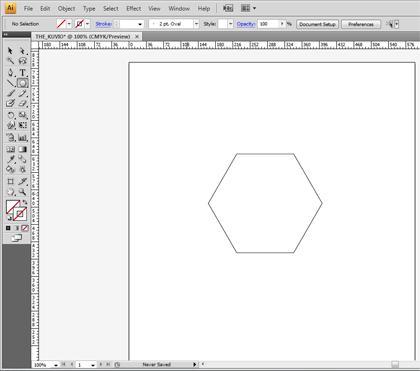Click the Preferences button
420x371 pixels.
(361, 24)
